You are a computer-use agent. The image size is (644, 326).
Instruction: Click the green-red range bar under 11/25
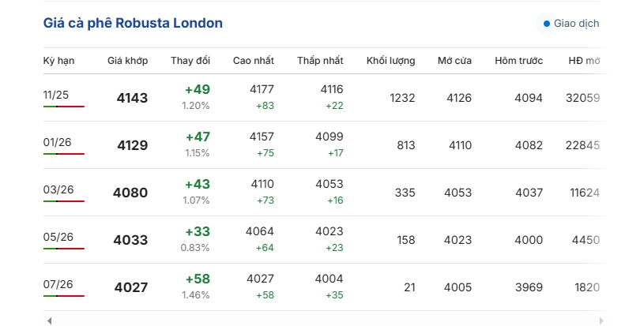click(64, 107)
